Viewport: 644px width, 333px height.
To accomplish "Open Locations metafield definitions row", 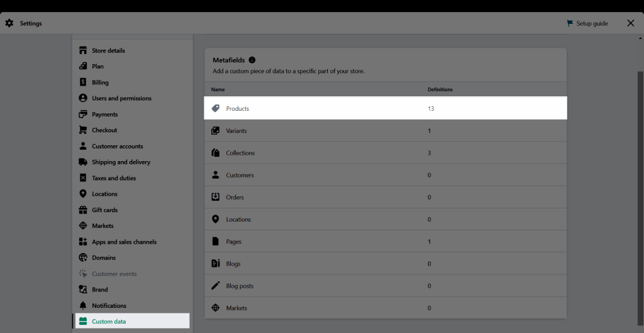I will (386, 219).
